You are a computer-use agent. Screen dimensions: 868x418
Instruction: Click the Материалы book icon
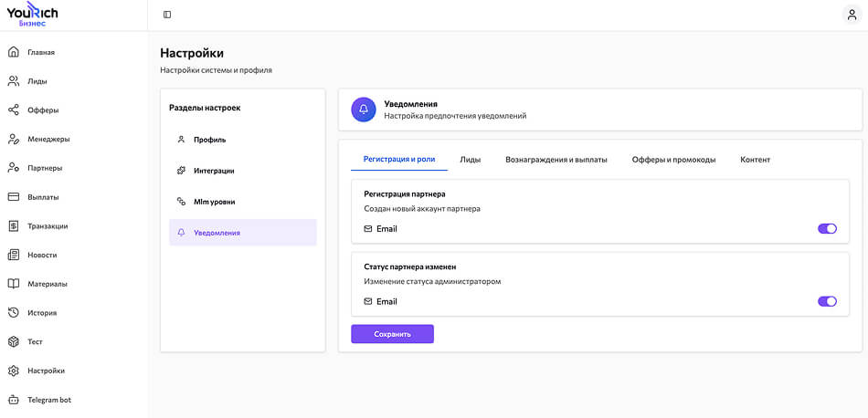14,284
